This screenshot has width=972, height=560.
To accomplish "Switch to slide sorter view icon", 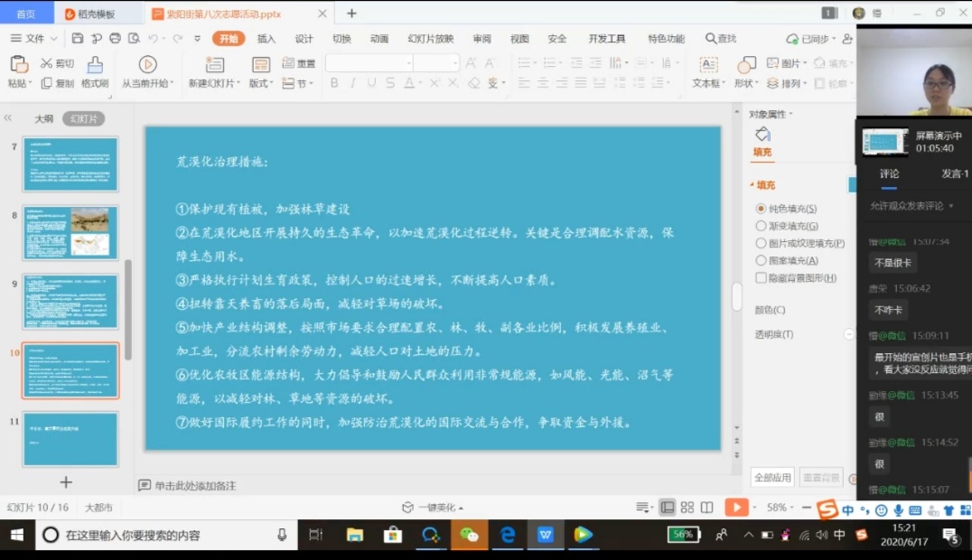I will pos(687,508).
